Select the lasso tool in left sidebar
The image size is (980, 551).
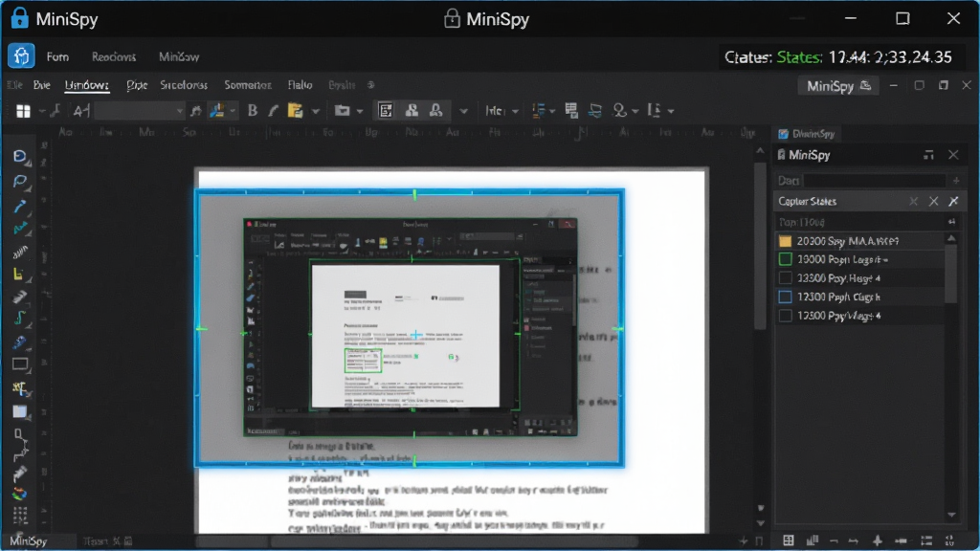pyautogui.click(x=20, y=181)
